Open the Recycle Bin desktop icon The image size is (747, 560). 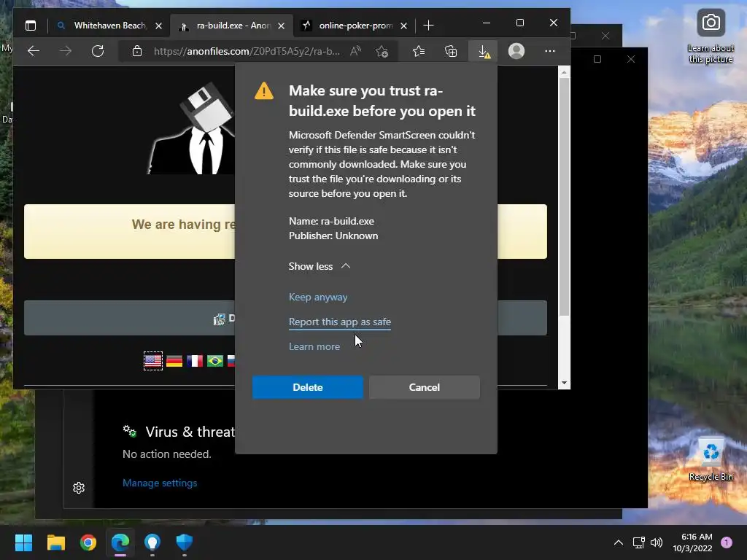pyautogui.click(x=711, y=459)
